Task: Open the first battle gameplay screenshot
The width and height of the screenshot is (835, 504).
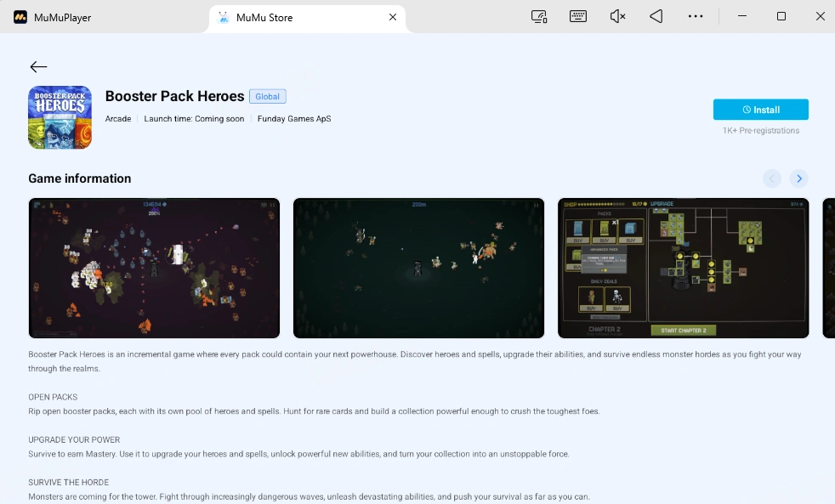Action: 154,269
